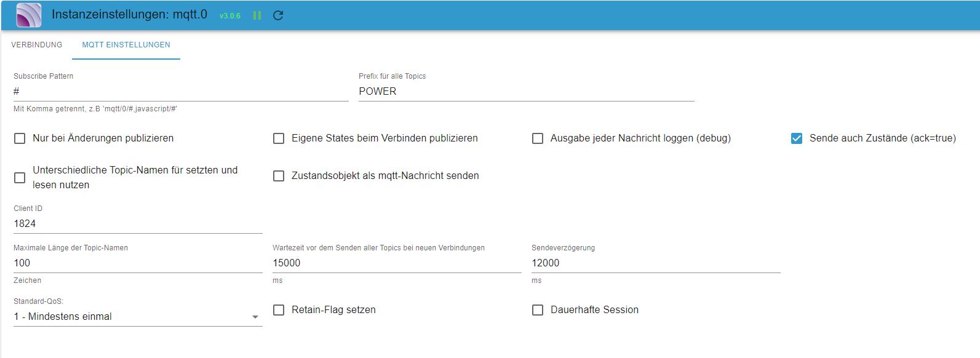This screenshot has width=980, height=358.
Task: Enable the Retain-Flag setzen option
Action: click(x=279, y=310)
